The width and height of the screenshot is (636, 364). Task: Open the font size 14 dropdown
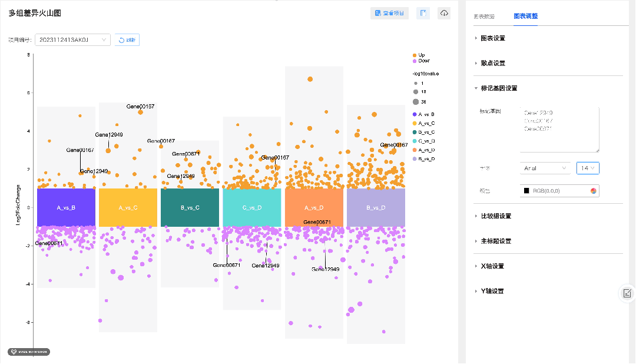pos(588,168)
